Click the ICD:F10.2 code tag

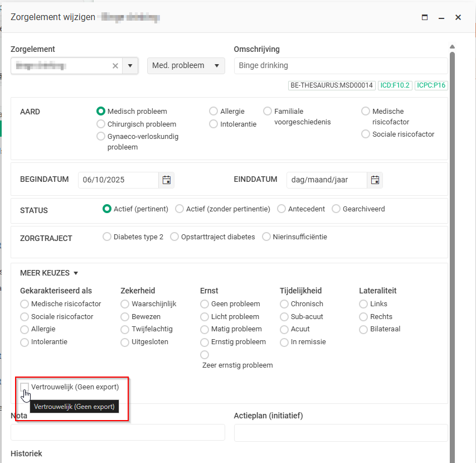(x=395, y=85)
